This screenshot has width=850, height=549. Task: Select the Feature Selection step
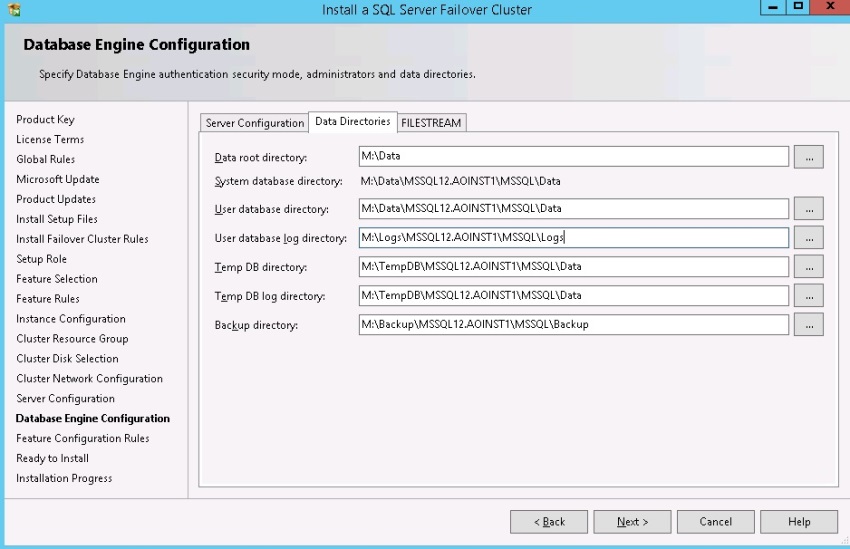(x=57, y=279)
